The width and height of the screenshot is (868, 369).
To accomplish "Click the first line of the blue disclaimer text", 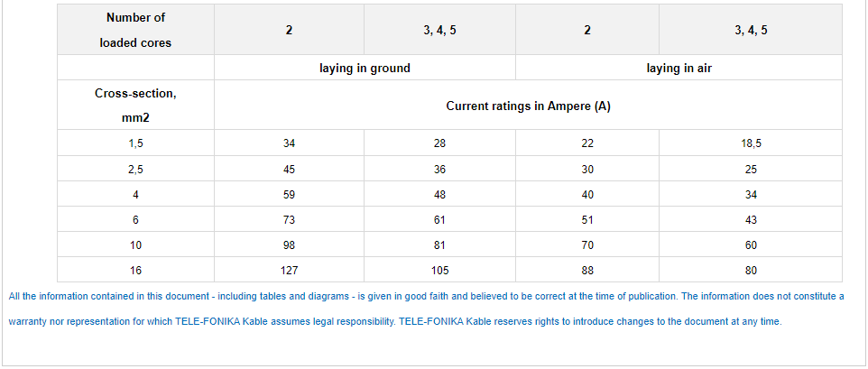I will click(x=426, y=296).
